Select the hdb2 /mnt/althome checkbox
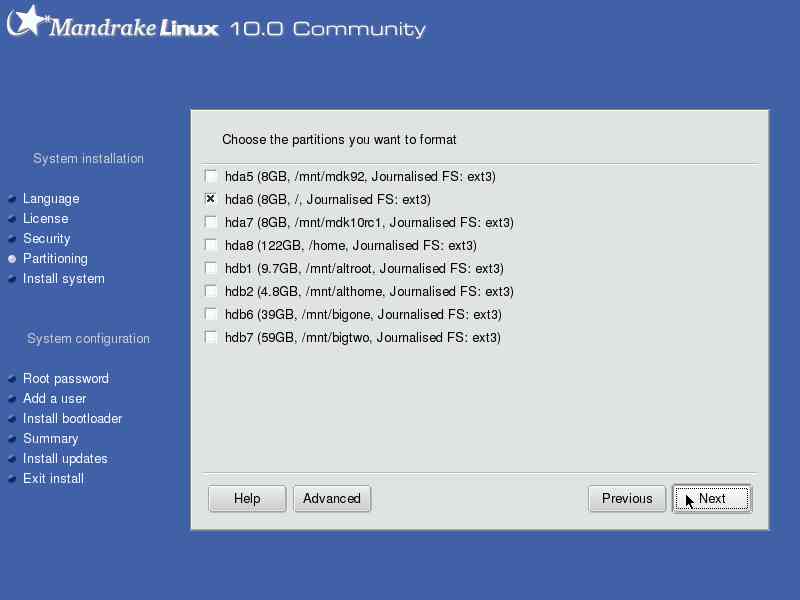Screen dimensions: 800x600 (x=210, y=291)
